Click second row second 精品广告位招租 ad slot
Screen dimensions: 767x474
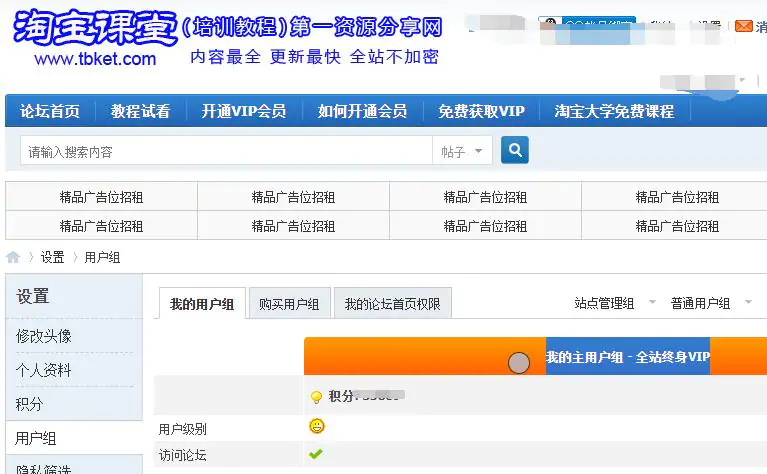[293, 226]
